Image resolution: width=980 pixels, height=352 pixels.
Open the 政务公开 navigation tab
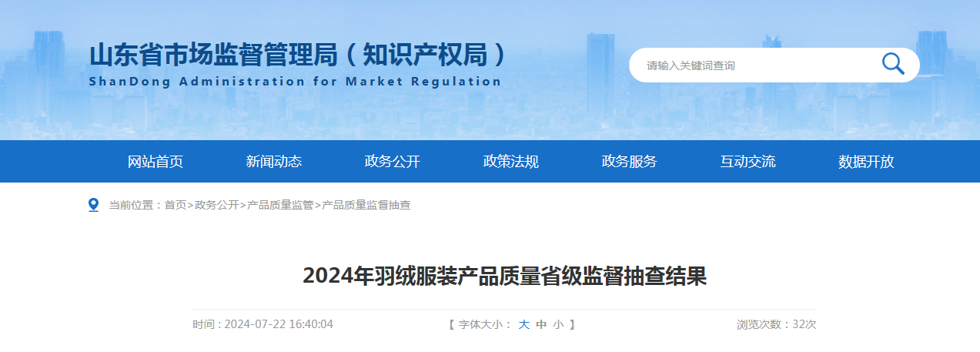click(x=393, y=162)
